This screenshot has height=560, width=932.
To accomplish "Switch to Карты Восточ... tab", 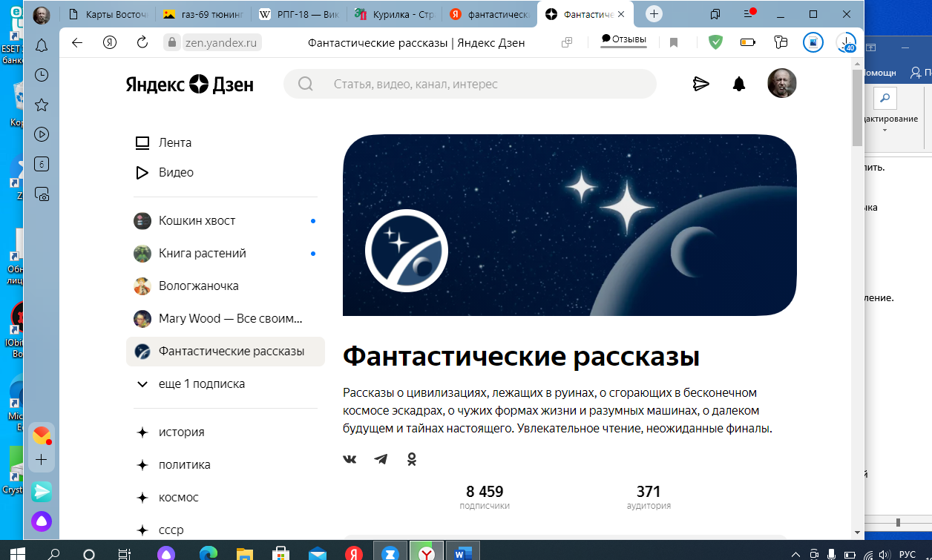I will pos(108,13).
